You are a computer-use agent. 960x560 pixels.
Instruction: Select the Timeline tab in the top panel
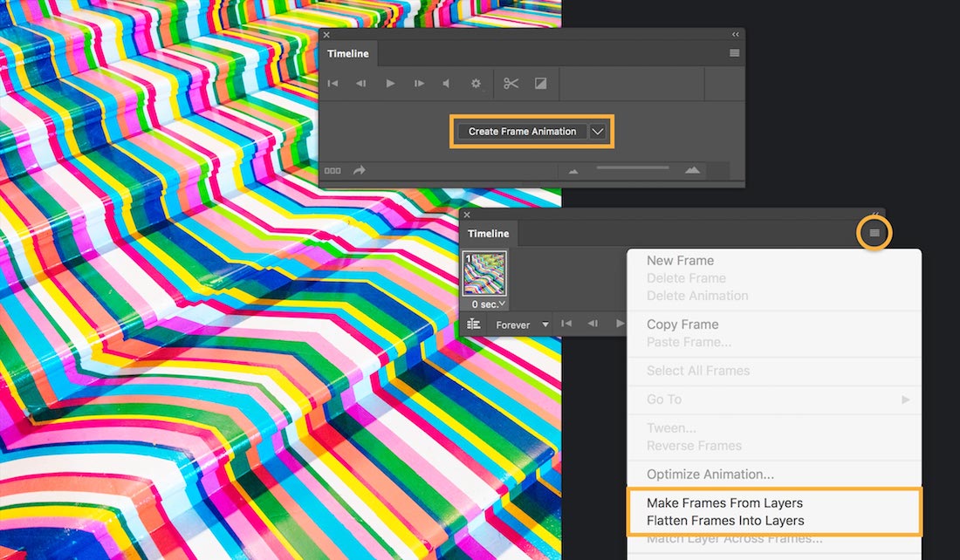click(x=347, y=53)
